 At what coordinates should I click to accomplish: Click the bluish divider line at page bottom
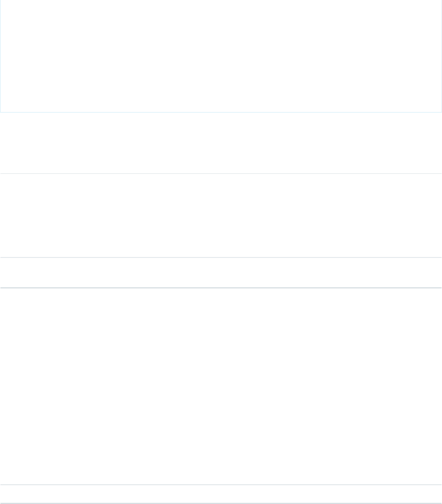point(221,503)
